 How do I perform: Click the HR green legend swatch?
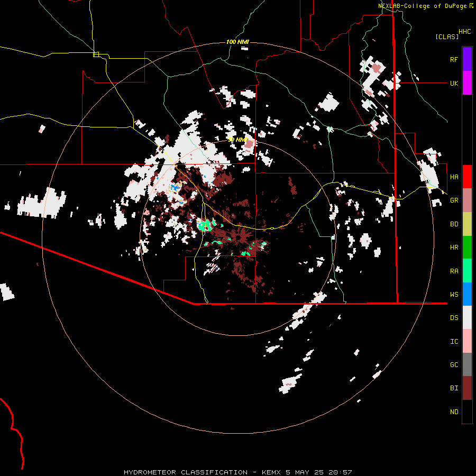467,247
